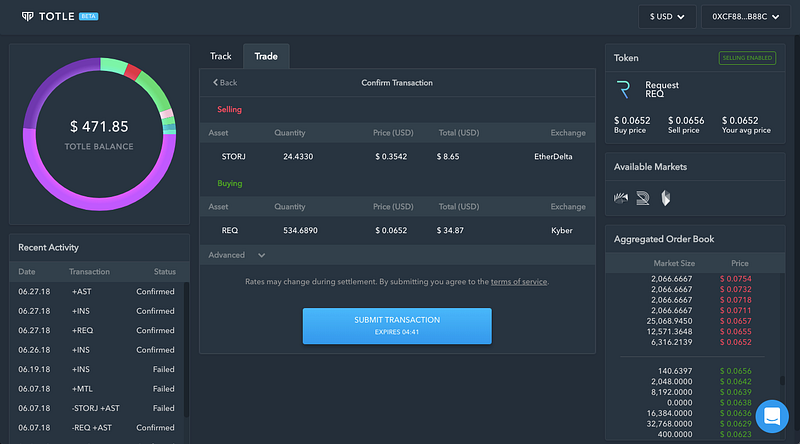Click the $ 0.0656 bid price in order book
The width and height of the screenshot is (800, 444).
click(735, 371)
